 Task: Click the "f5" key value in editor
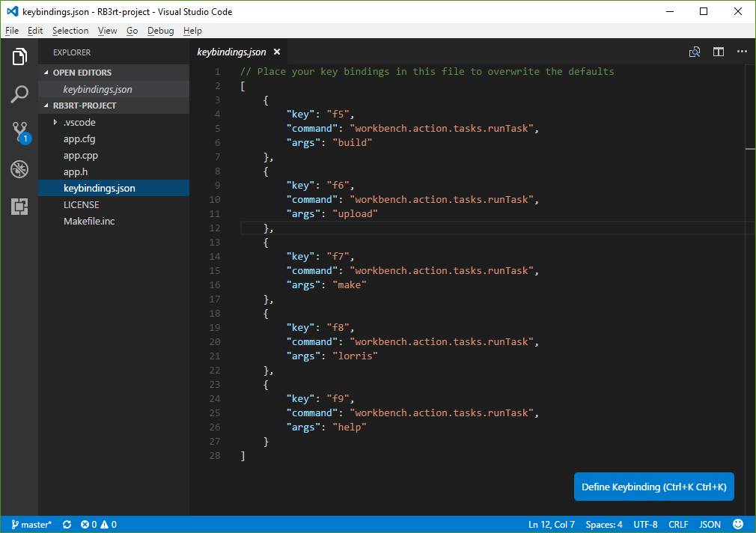pos(338,115)
